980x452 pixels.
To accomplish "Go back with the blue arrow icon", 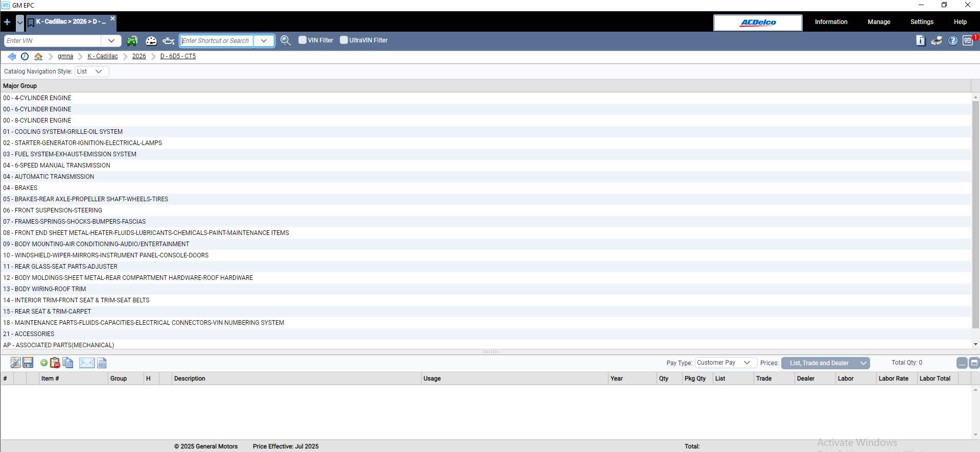I will click(12, 57).
